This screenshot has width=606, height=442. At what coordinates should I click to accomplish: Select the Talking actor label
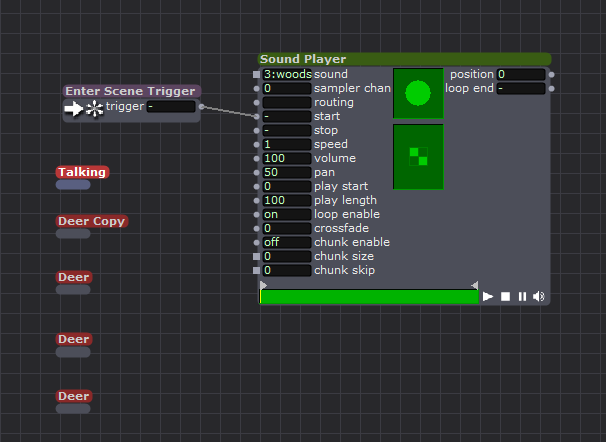point(82,172)
